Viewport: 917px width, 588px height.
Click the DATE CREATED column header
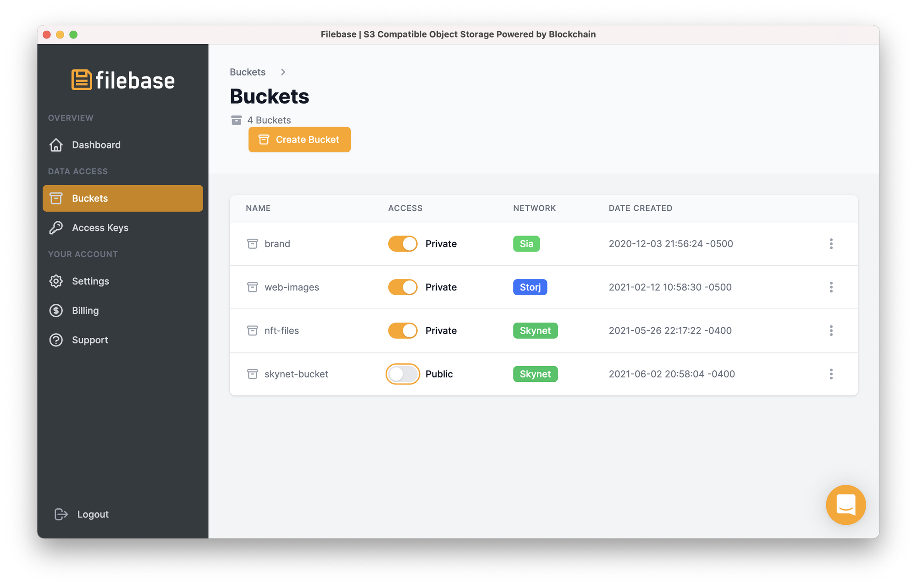click(x=640, y=208)
